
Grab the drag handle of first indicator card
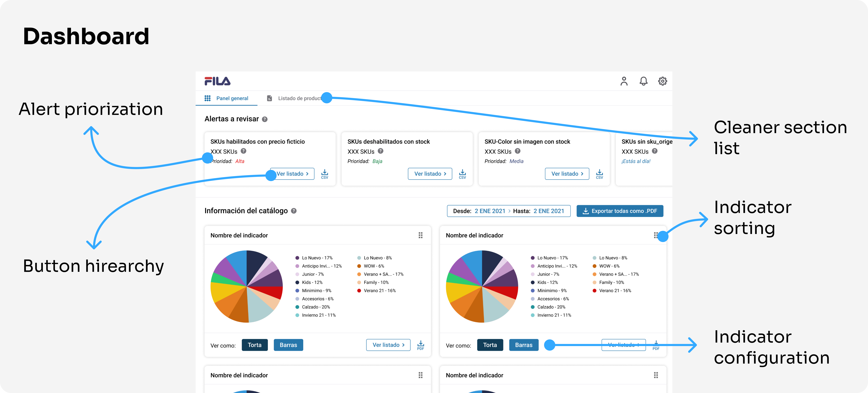click(421, 235)
